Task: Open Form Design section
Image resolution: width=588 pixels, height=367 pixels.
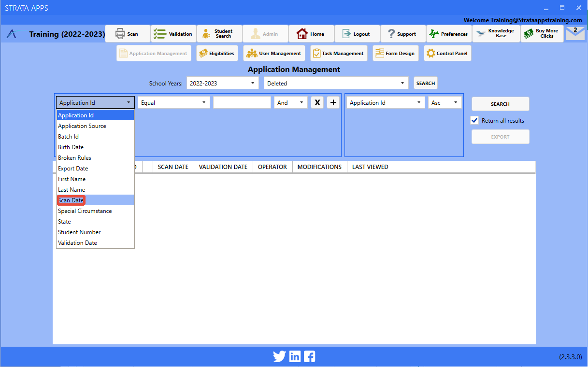Action: coord(396,53)
